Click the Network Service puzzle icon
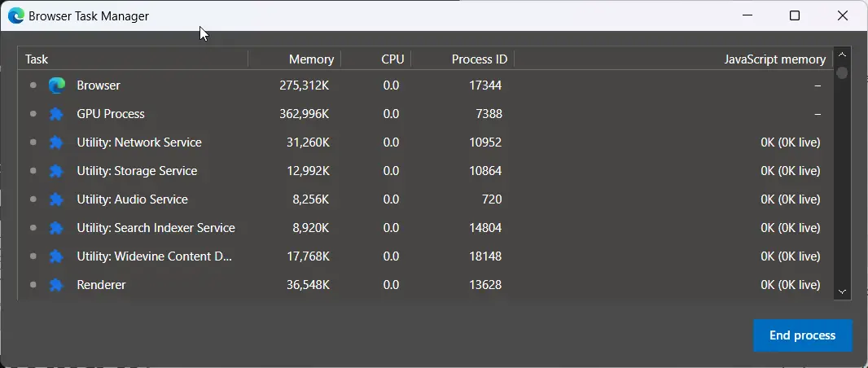 [56, 142]
